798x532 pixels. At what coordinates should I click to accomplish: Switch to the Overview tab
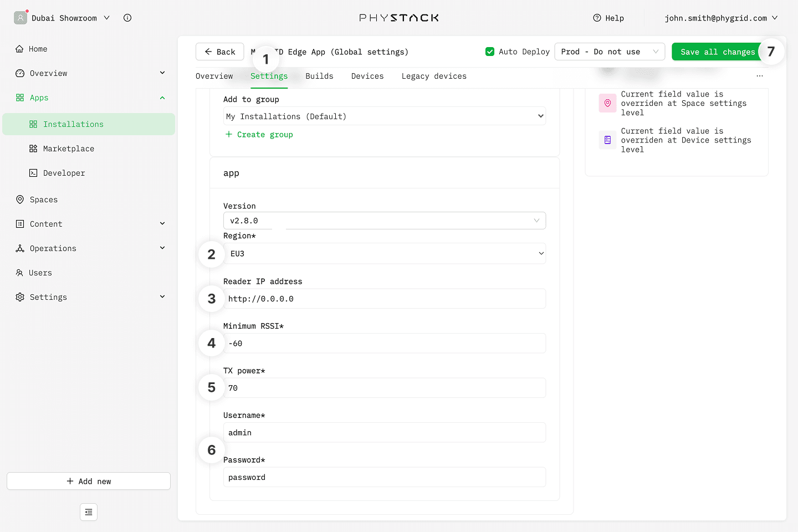coord(214,76)
